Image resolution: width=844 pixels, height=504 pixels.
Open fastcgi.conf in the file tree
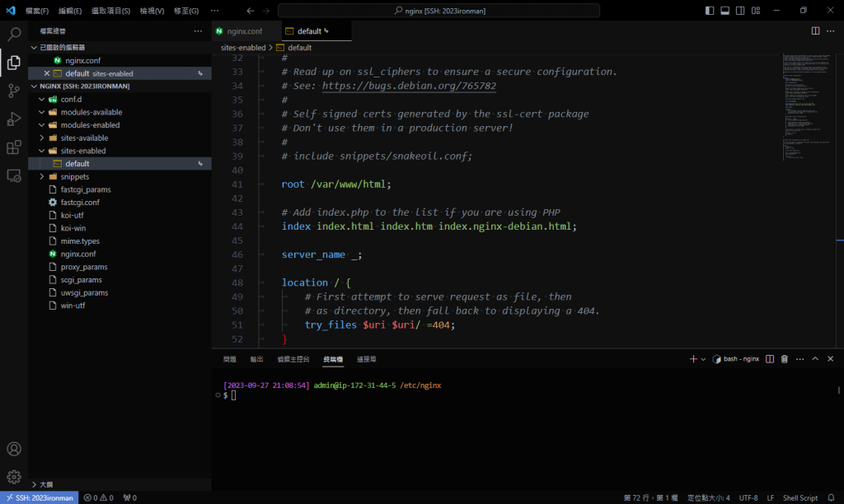point(80,203)
